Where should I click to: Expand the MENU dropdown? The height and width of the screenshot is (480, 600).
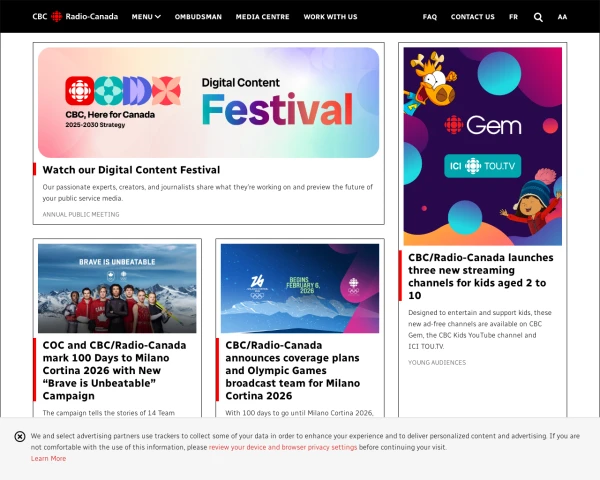(x=146, y=17)
